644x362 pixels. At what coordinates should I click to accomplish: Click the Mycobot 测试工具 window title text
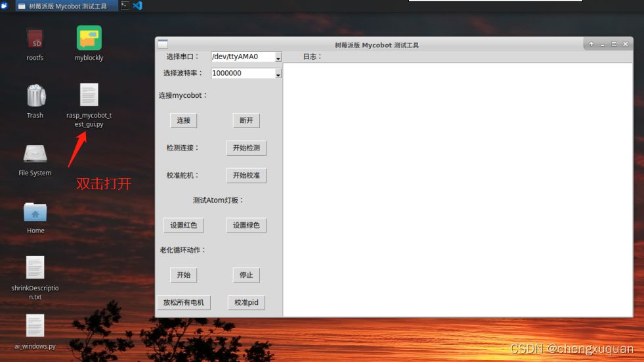(377, 45)
